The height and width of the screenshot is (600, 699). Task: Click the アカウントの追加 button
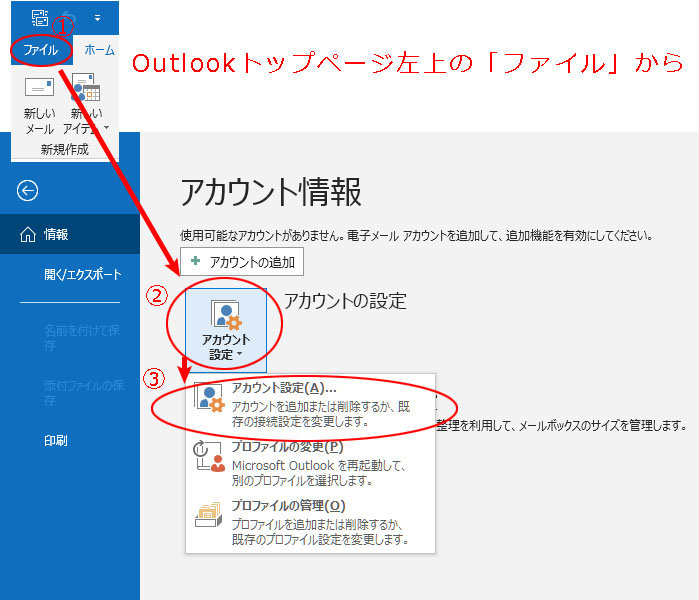click(242, 262)
